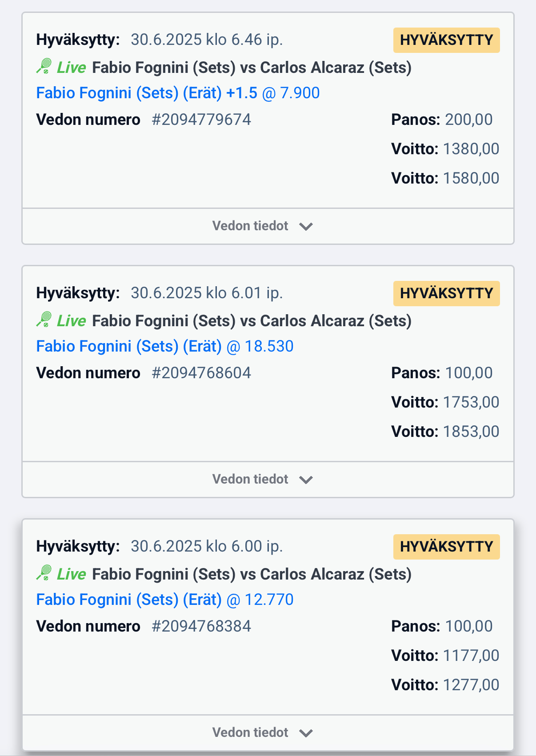Expand Vedon tiedot for bet #2094768604

pos(268,480)
